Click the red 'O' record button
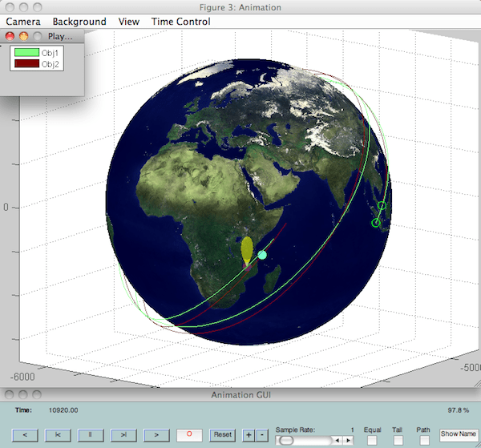 pos(189,435)
